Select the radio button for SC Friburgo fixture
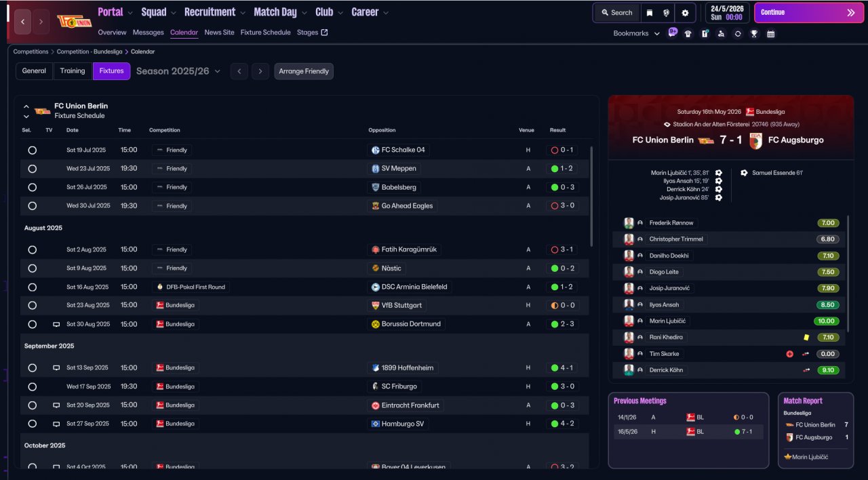The height and width of the screenshot is (480, 868). point(32,386)
